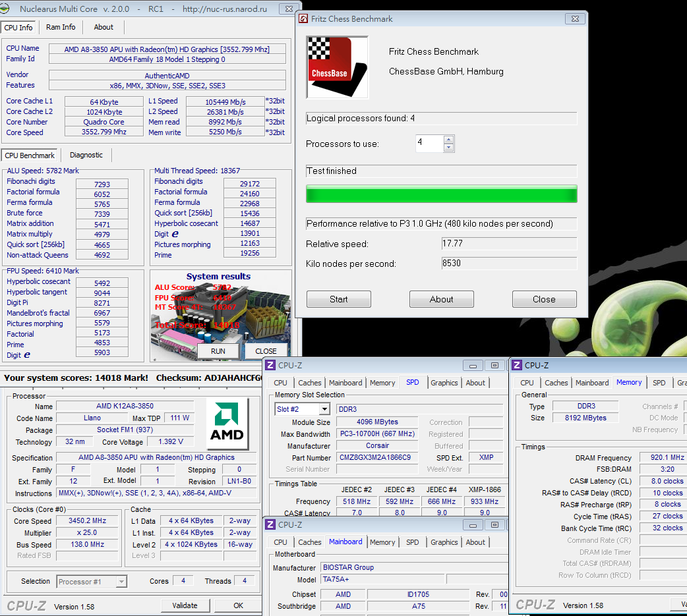
Task: Click CLOSE in Nuclearus system results
Action: 266,351
